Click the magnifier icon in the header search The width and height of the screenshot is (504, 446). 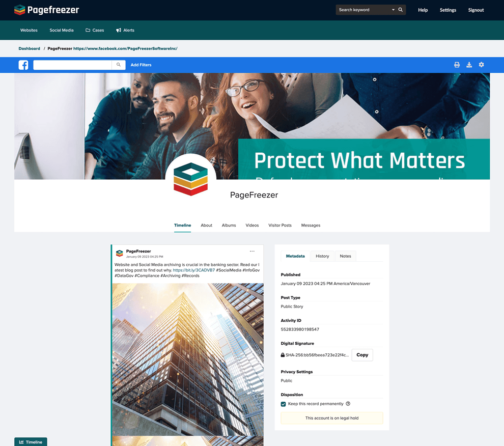pos(401,10)
